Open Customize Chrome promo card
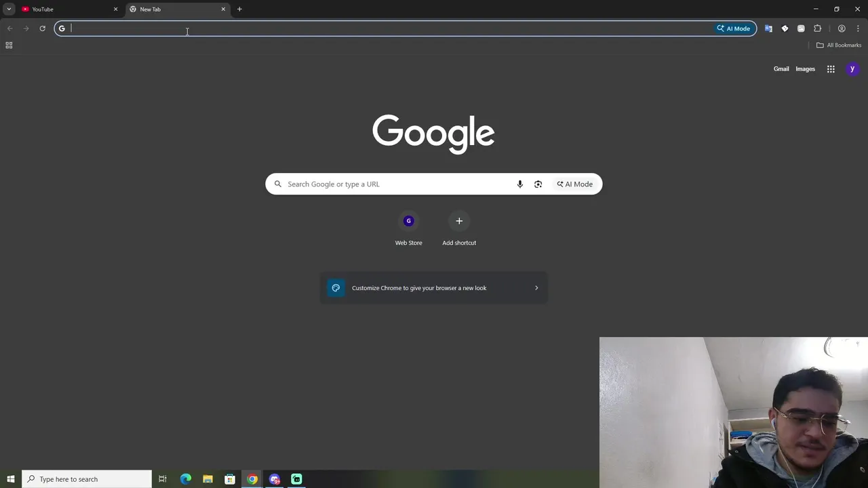The width and height of the screenshot is (868, 488). point(433,288)
